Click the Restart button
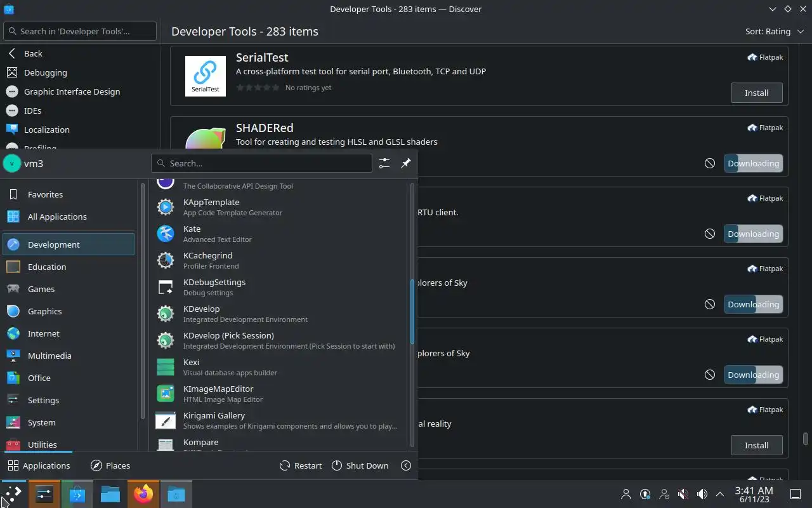Screen dimensions: 812x508 pos(301,465)
